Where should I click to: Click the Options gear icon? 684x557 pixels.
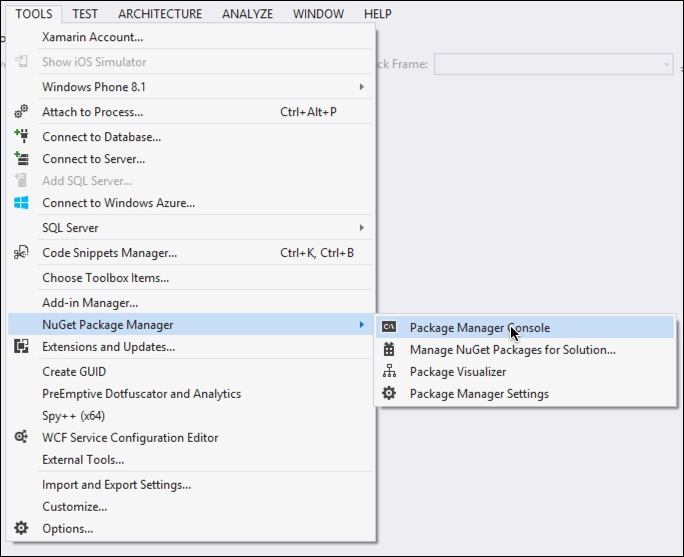(21, 528)
